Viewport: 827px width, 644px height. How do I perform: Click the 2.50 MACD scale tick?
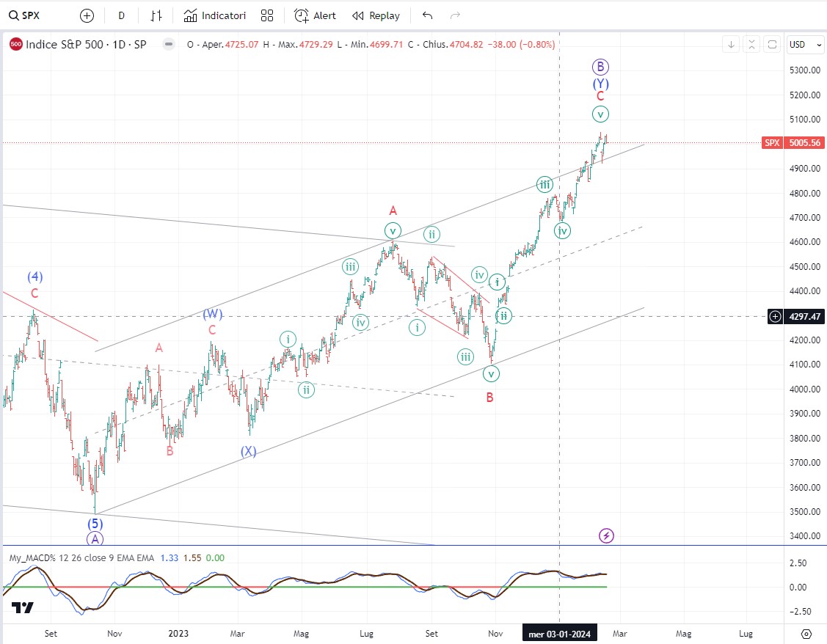pos(798,563)
